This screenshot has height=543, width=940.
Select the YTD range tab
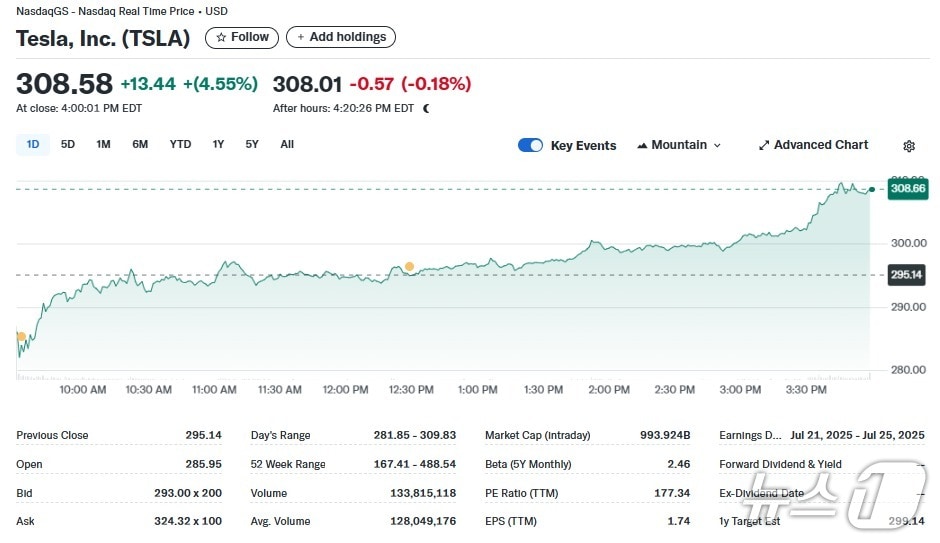(180, 144)
